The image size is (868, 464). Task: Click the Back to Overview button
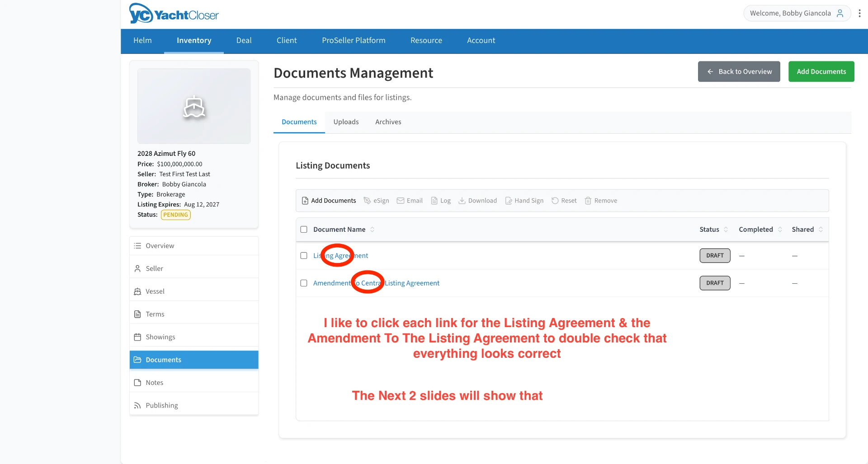pos(739,71)
